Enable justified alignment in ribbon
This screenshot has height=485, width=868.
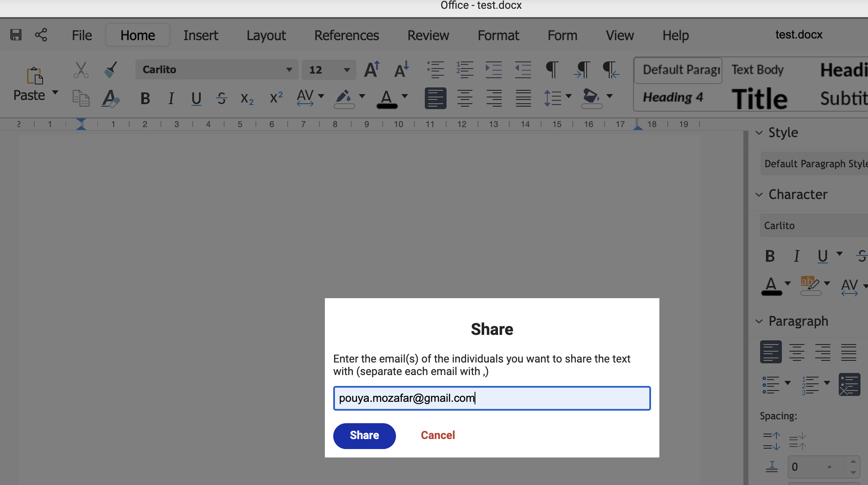pyautogui.click(x=523, y=99)
